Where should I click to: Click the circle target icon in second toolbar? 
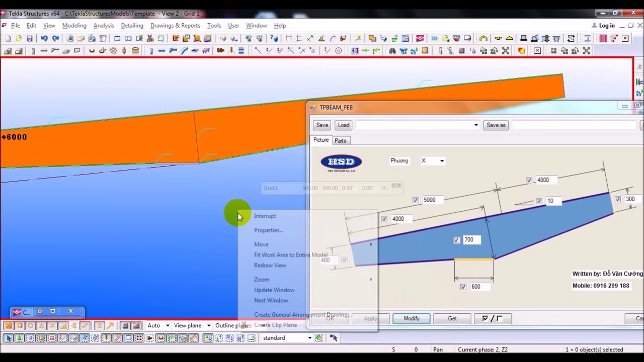coord(338,51)
